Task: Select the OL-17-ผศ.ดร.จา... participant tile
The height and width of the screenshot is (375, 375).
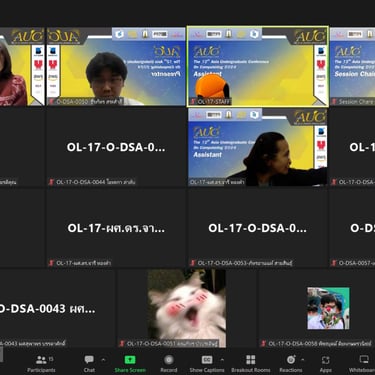Action: [x=116, y=228]
